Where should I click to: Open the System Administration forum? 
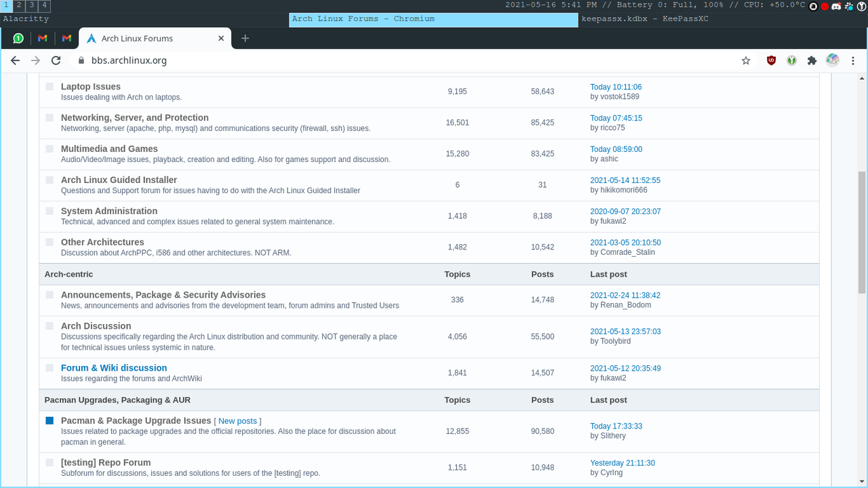point(109,211)
